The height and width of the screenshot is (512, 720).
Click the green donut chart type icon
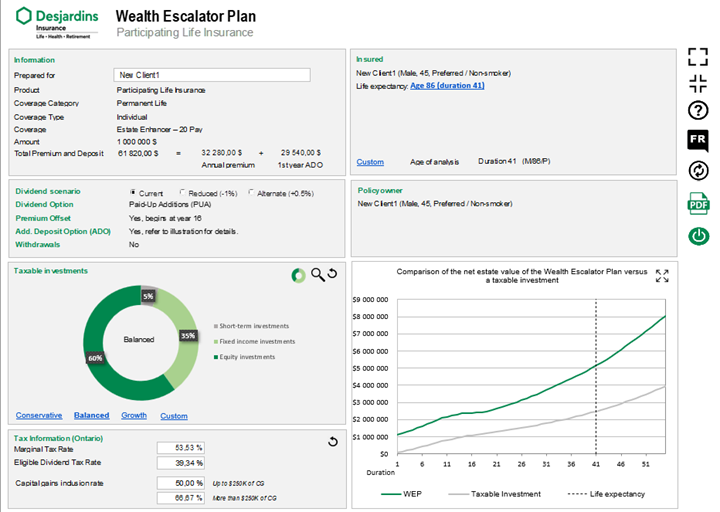(x=298, y=276)
